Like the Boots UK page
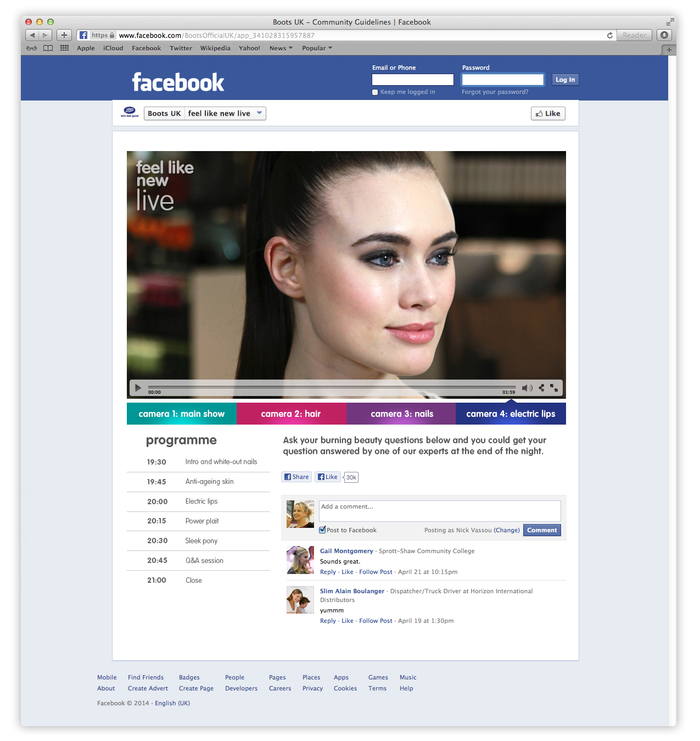This screenshot has height=741, width=700. coord(548,114)
